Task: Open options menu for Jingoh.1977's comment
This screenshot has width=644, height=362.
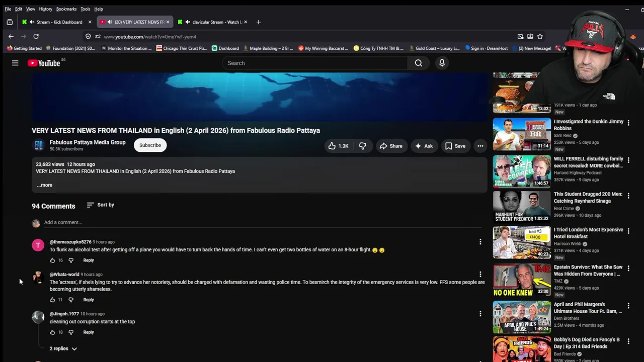Action: (480, 314)
